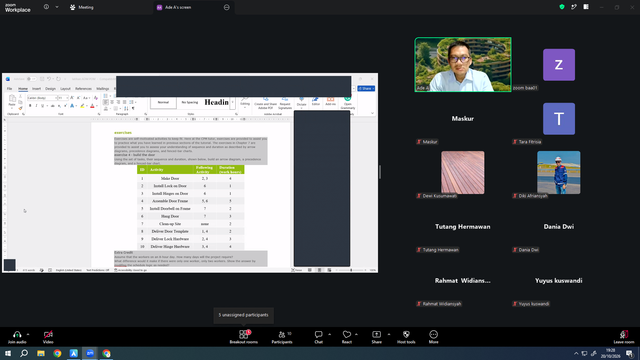Switch to the Meeting tab

82,7
